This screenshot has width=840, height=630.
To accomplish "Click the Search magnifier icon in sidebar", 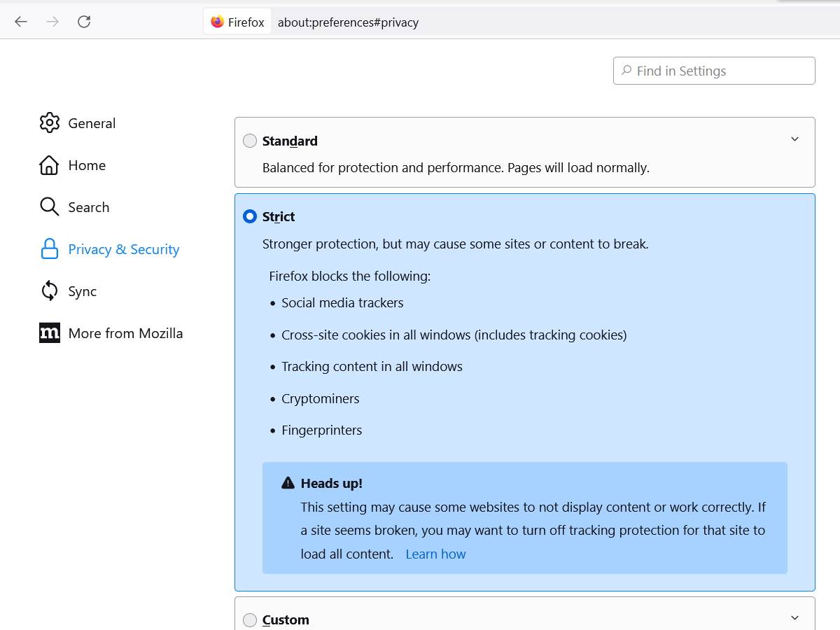I will (x=49, y=207).
